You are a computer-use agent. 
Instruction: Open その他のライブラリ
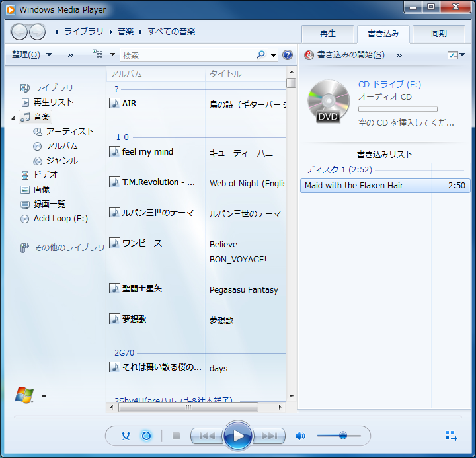point(69,248)
